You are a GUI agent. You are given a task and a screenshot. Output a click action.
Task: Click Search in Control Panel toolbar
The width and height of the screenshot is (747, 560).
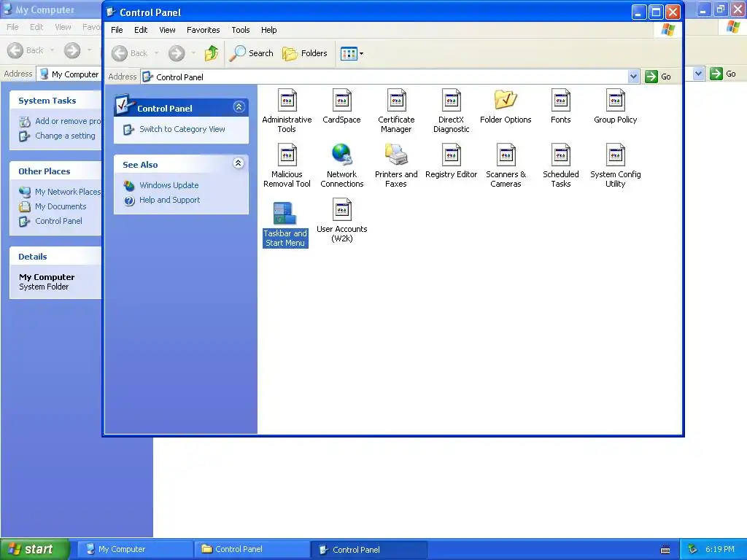pyautogui.click(x=251, y=53)
